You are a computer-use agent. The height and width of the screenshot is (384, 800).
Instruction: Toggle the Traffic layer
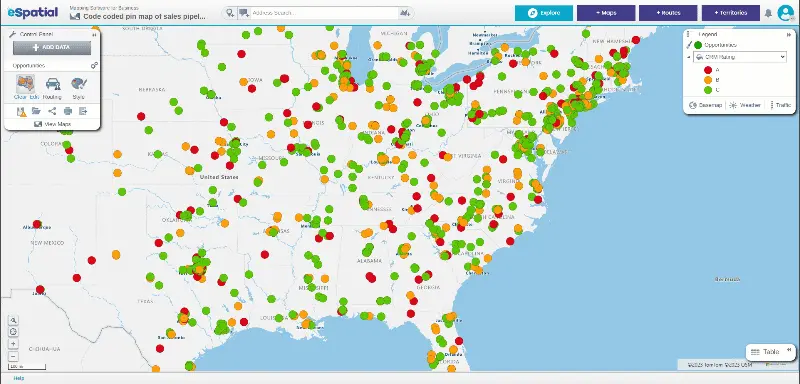click(x=781, y=105)
